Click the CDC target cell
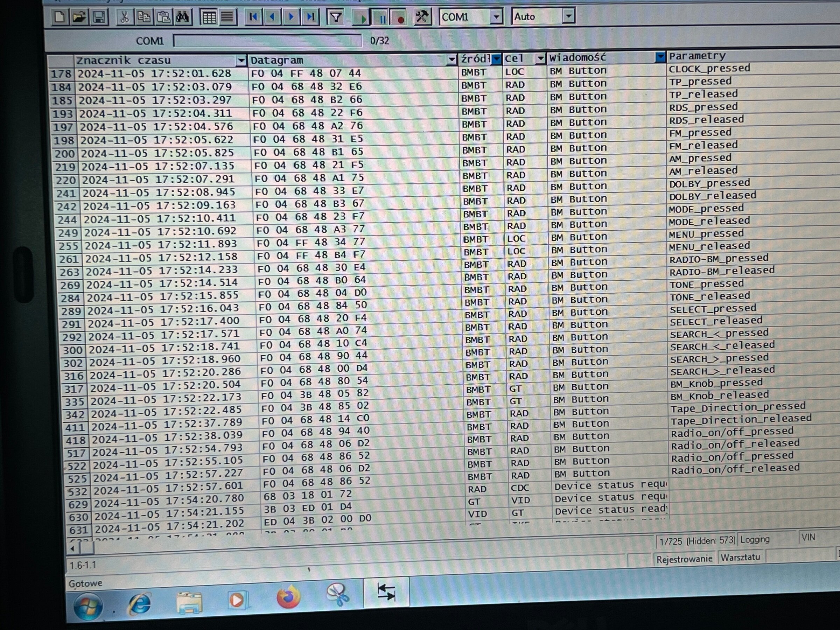The image size is (840, 630). 519,488
